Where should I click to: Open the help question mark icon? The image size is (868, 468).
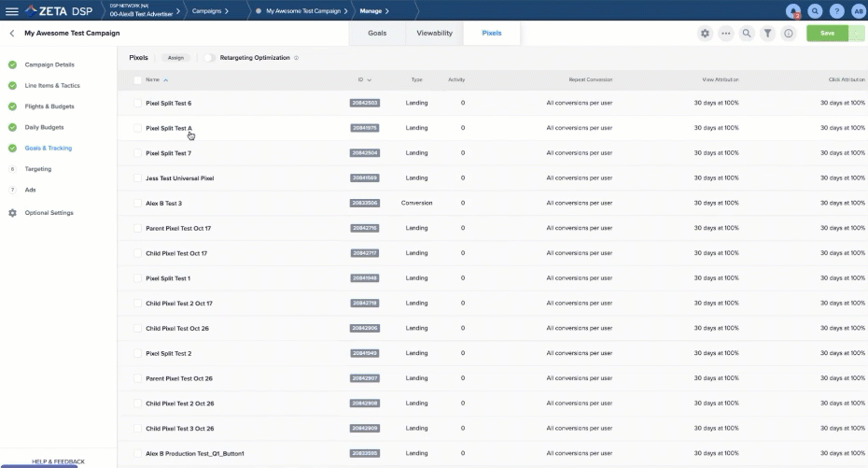[837, 11]
